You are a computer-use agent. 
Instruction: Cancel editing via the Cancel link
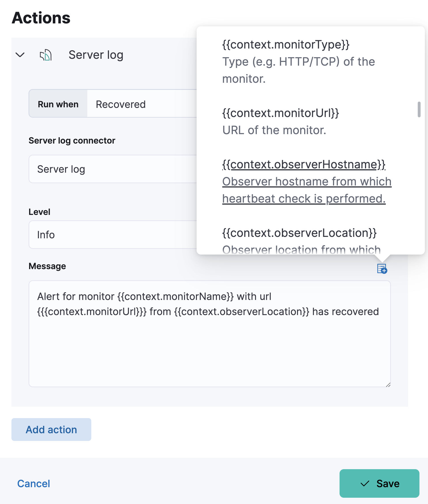coord(34,483)
